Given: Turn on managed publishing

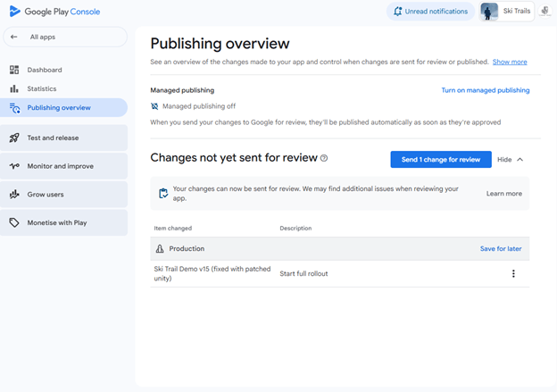Looking at the screenshot, I should click(x=485, y=90).
